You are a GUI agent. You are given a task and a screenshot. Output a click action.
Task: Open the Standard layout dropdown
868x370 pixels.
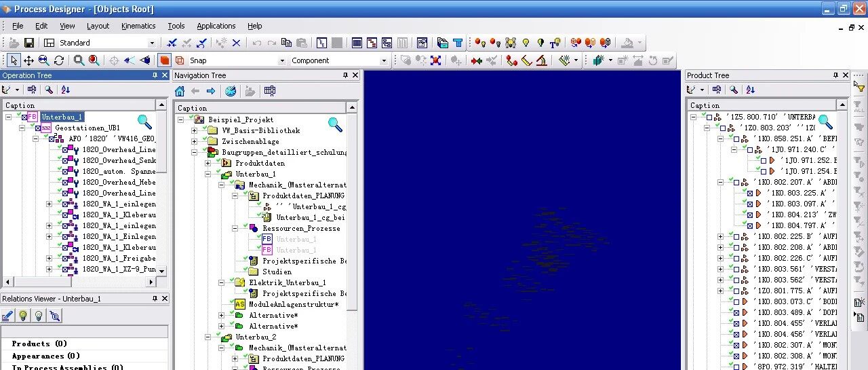tap(152, 43)
